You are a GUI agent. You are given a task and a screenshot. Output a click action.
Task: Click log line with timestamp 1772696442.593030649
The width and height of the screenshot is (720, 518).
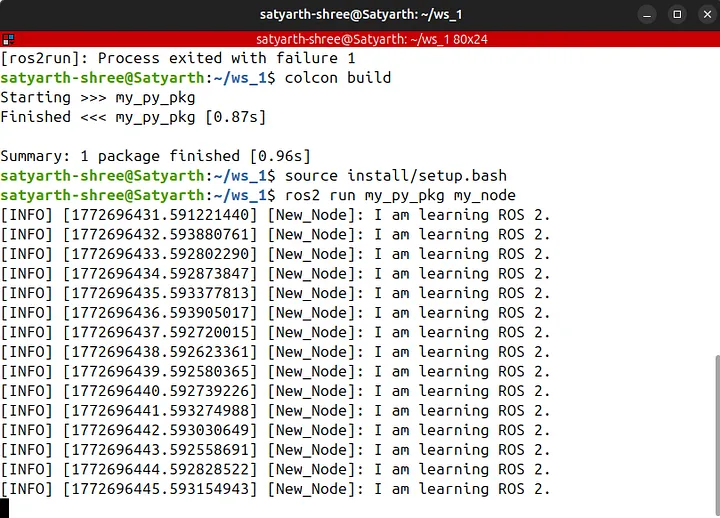pos(275,430)
